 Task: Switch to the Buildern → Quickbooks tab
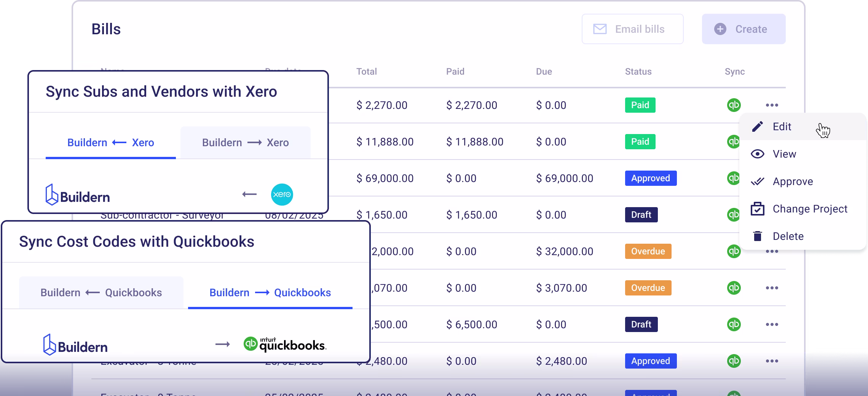(270, 293)
